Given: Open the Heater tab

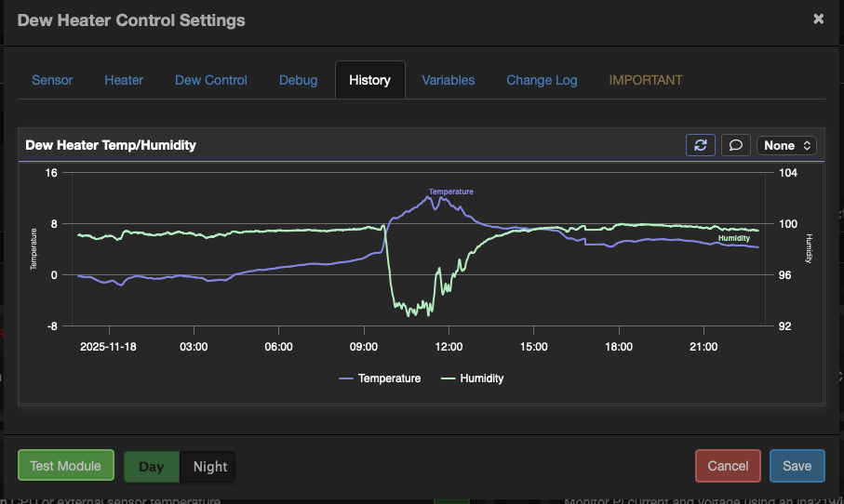Looking at the screenshot, I should tap(124, 80).
